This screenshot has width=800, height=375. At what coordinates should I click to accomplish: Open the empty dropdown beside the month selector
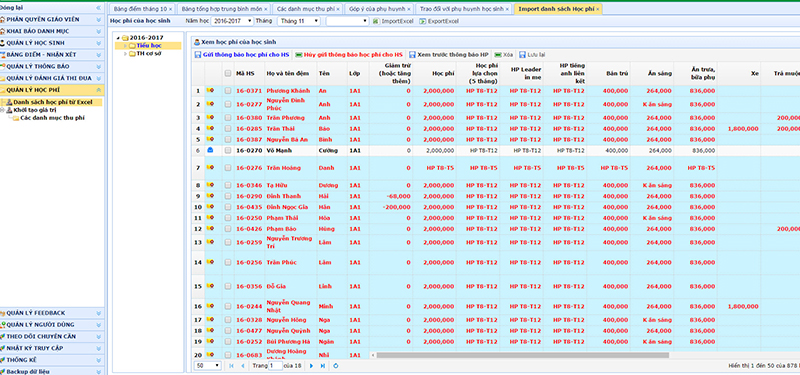click(x=347, y=21)
